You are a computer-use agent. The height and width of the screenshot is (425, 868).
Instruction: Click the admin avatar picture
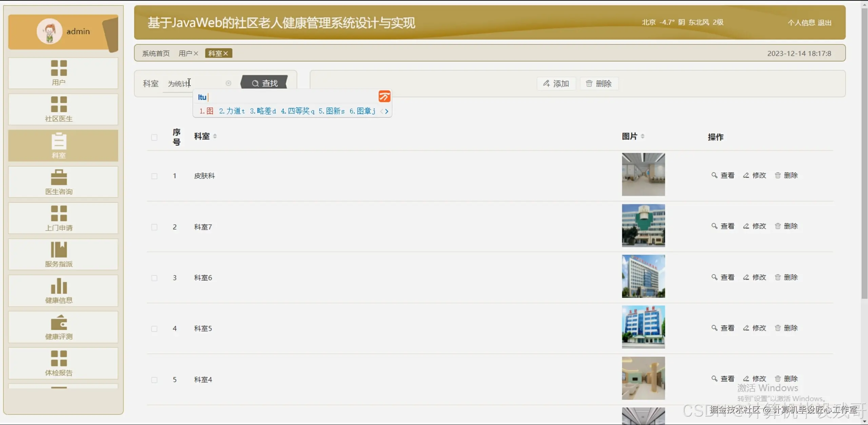pos(50,31)
